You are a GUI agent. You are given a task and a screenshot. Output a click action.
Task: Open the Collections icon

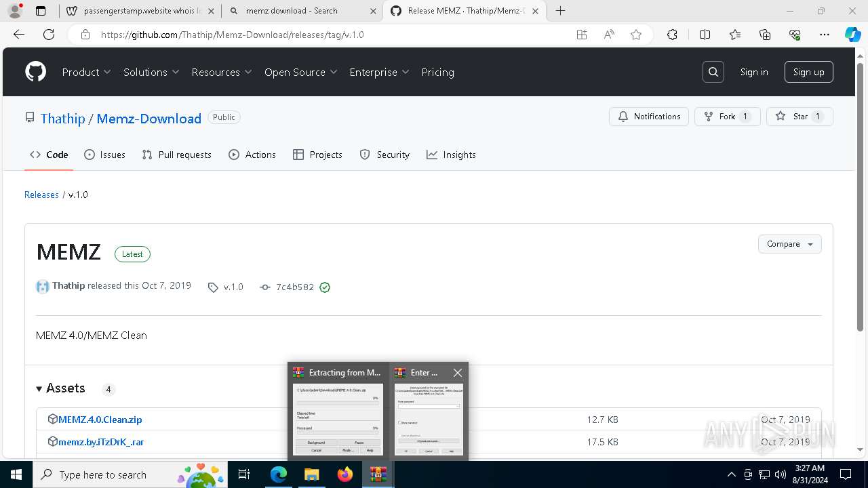click(765, 35)
